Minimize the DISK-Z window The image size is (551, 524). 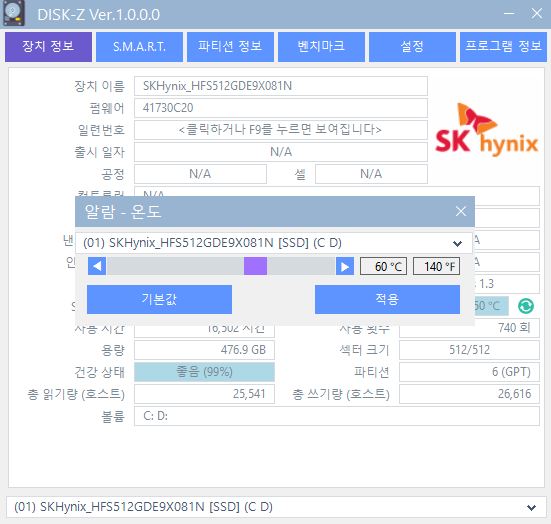point(509,14)
